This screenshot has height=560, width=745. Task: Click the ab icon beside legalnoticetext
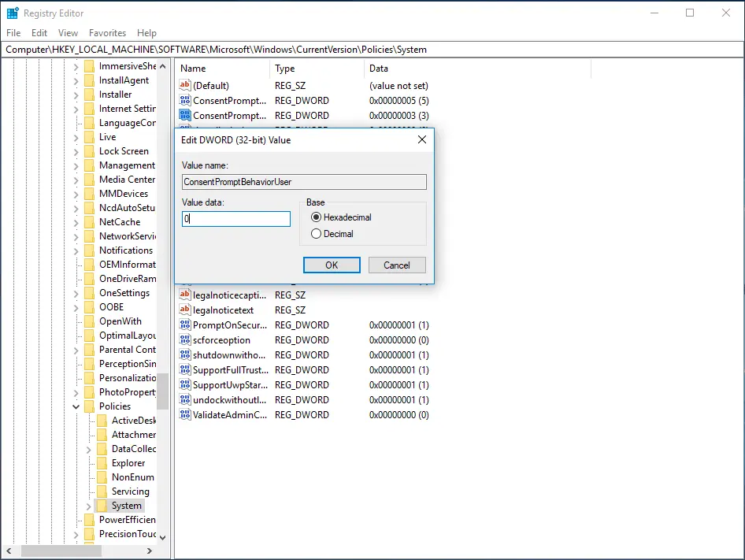184,310
